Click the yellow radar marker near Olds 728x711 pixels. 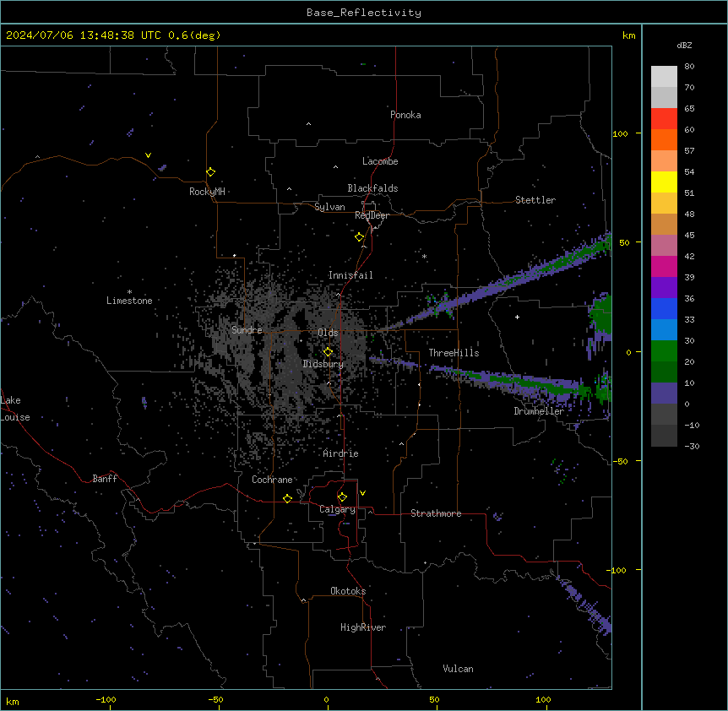pos(328,352)
